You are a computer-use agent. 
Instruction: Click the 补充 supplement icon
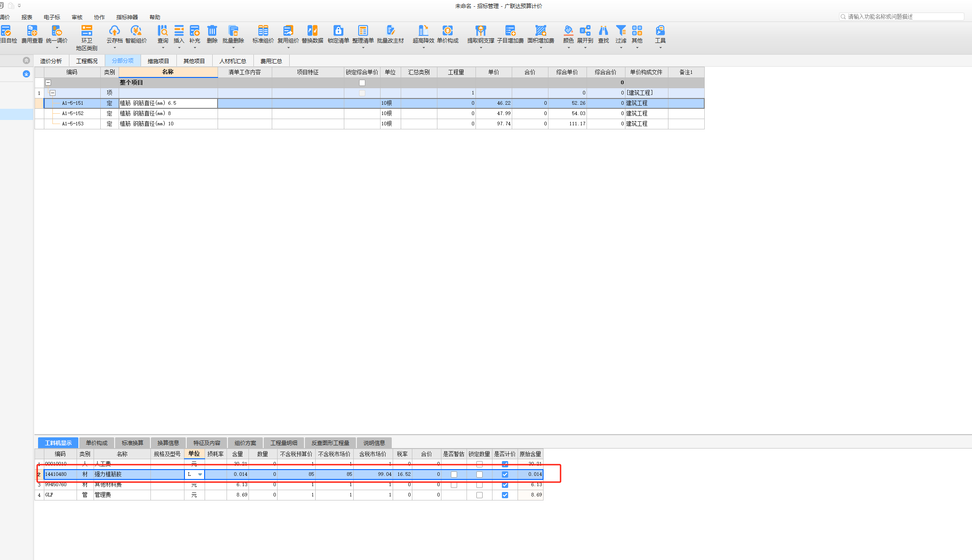pos(195,30)
